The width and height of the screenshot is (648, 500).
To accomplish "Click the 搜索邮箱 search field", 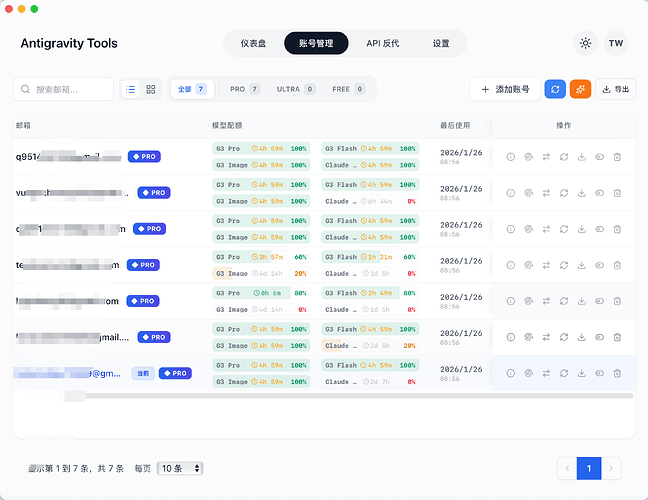I will coord(63,89).
